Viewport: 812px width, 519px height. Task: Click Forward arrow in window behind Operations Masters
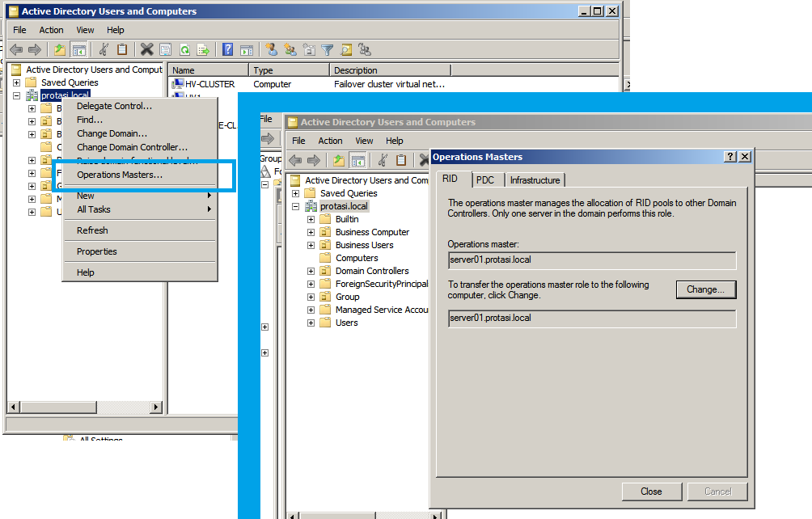[314, 160]
